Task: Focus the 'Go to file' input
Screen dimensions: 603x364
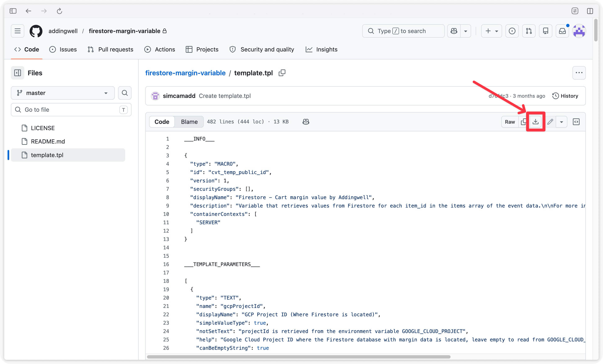Action: (71, 110)
